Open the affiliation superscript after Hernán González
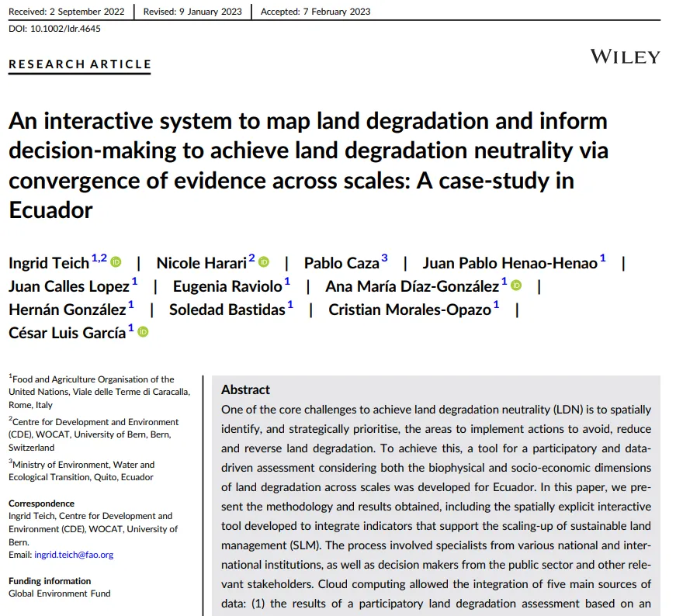 (x=131, y=306)
